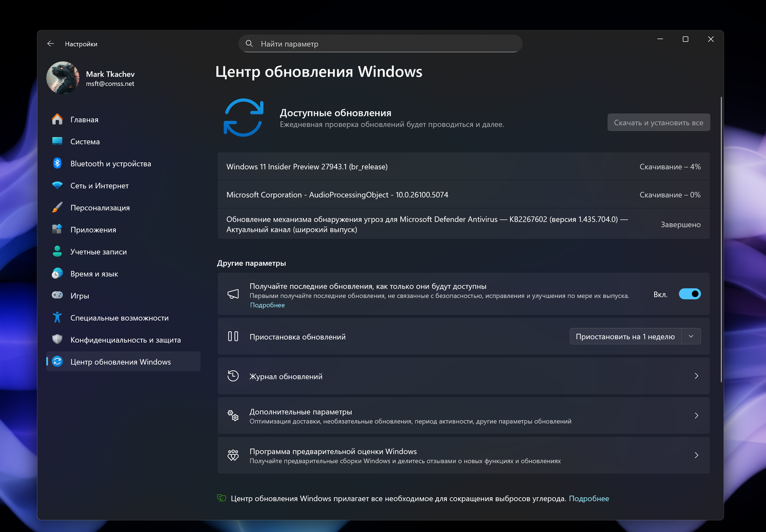
Task: Open Журнал обновлений history icon
Action: tap(233, 376)
